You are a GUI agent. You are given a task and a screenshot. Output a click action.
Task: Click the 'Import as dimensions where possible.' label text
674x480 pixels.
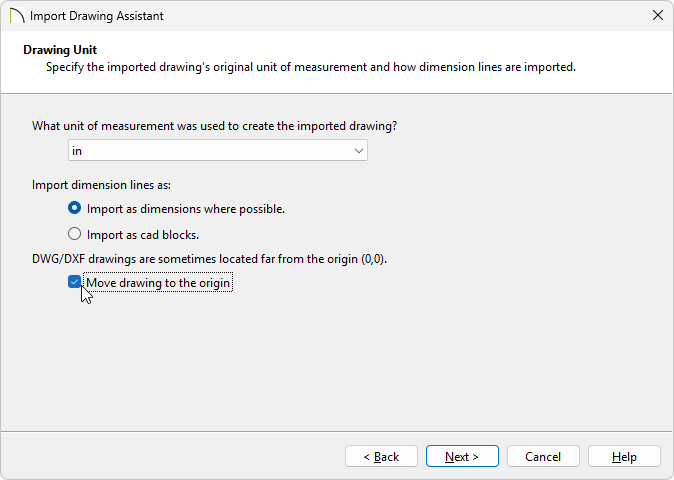pyautogui.click(x=186, y=209)
